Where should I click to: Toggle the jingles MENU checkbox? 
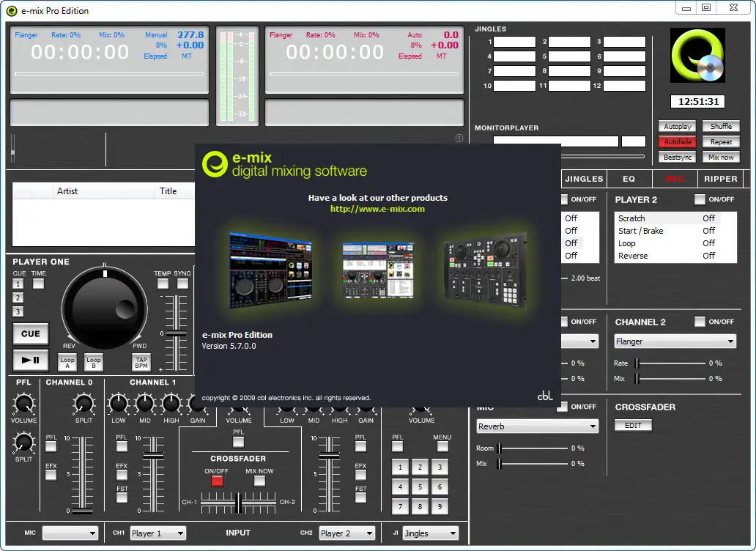click(442, 446)
